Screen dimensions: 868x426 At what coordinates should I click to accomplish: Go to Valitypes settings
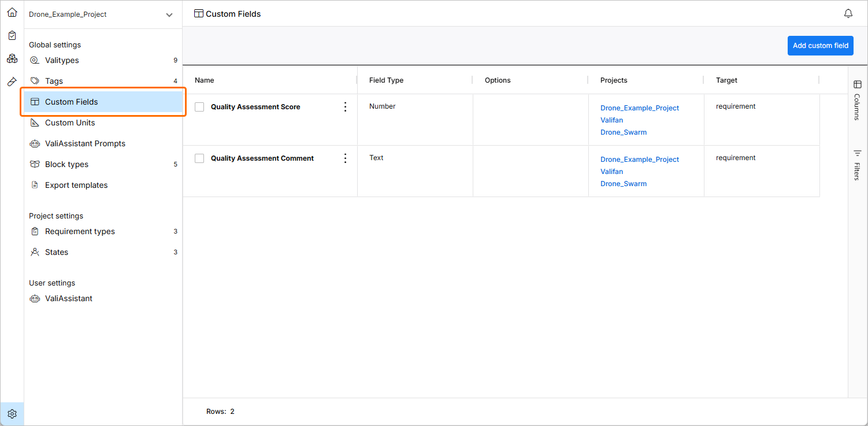click(62, 60)
